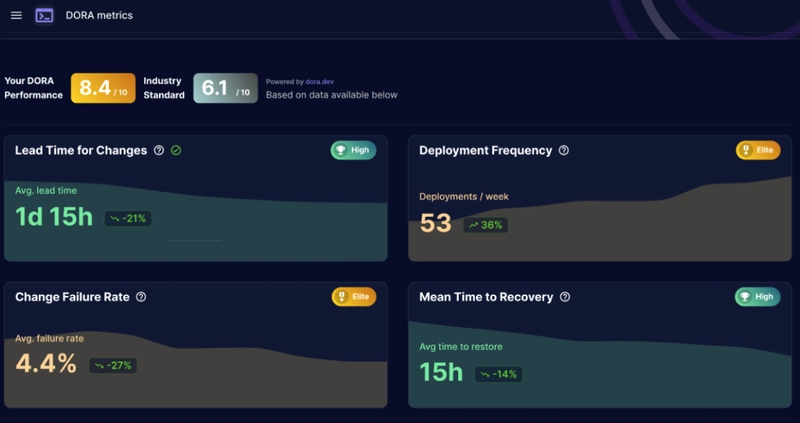Click the 36% deployment trend chip
The image size is (800, 423).
485,225
